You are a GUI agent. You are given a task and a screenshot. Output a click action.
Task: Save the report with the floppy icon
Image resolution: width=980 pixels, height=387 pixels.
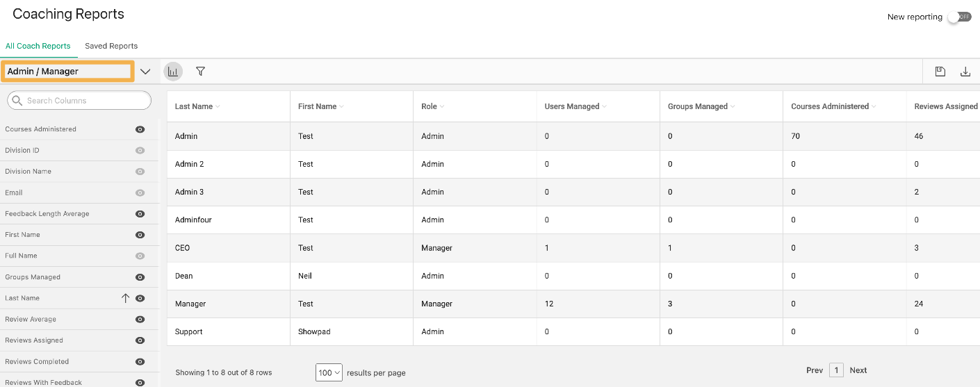(940, 72)
